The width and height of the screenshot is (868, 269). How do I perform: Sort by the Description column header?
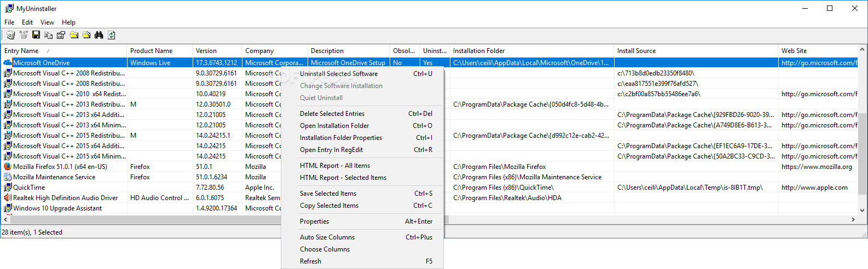pyautogui.click(x=349, y=51)
